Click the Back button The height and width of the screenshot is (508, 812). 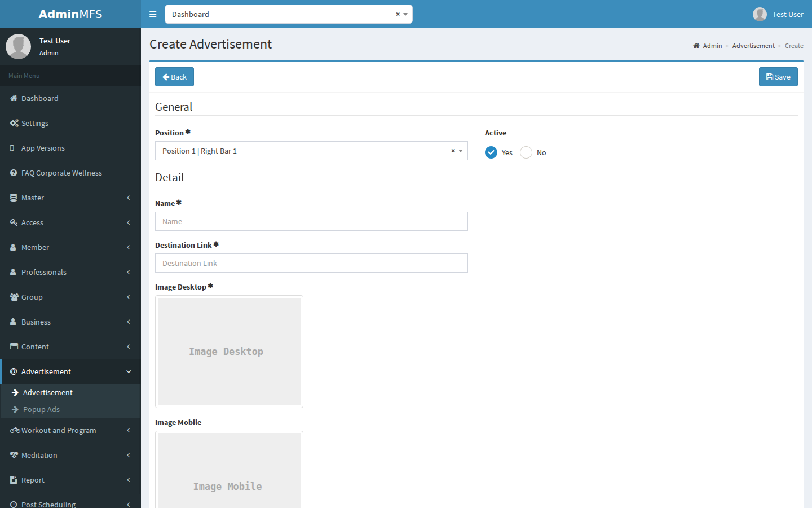pos(174,77)
